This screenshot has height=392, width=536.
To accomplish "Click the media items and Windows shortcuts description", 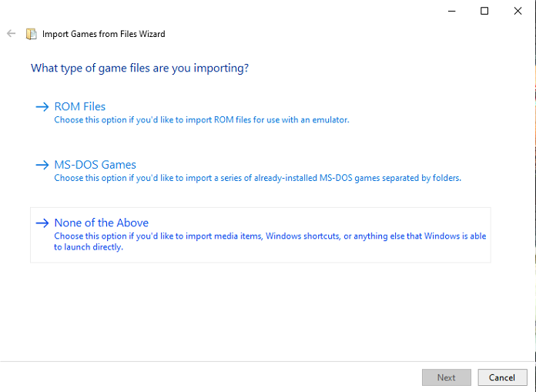I will tap(270, 236).
